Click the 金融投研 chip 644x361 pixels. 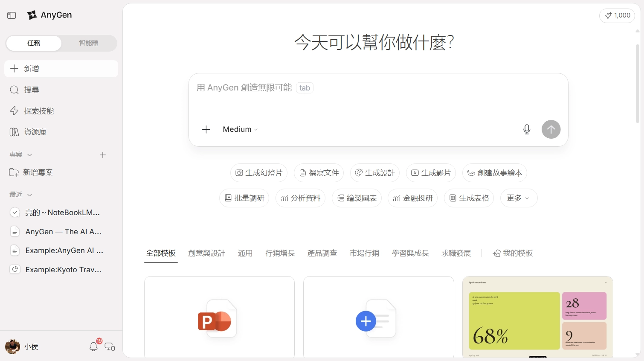413,198
